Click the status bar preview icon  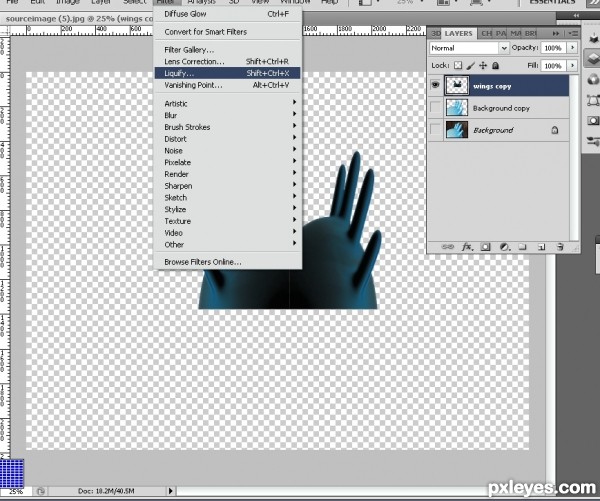41,491
